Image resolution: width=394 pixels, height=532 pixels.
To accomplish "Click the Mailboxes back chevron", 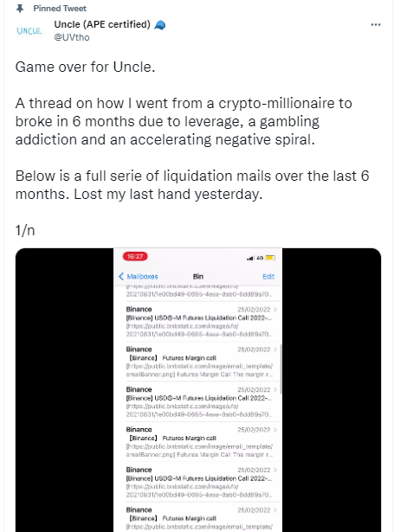I will tap(121, 276).
